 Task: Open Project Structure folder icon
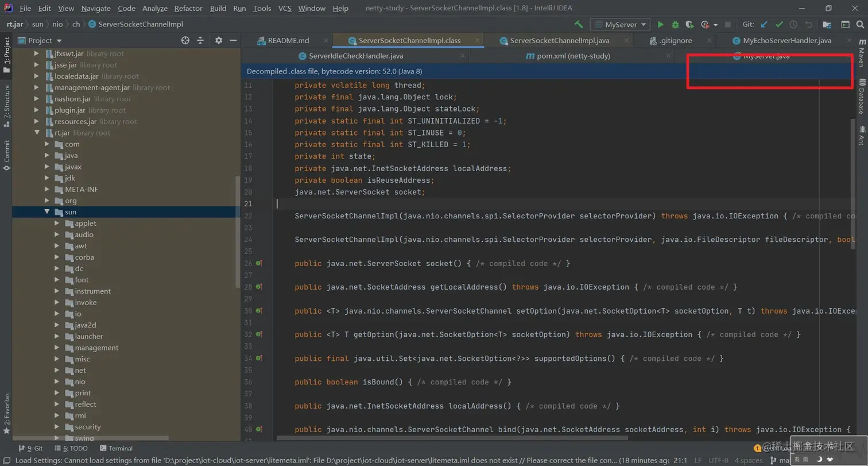[827, 25]
